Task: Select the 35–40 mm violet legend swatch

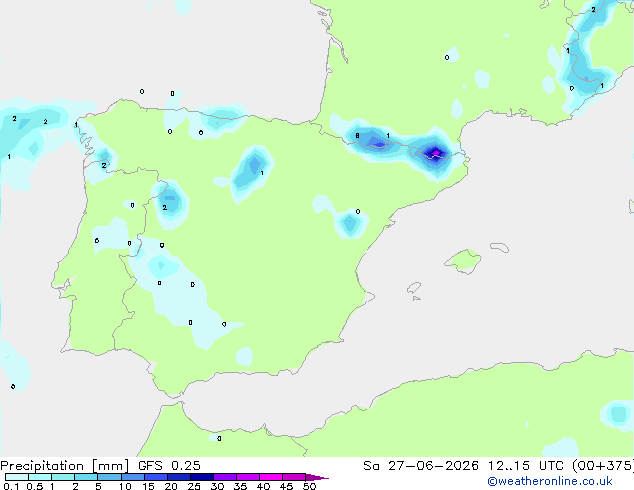Action: click(x=247, y=477)
